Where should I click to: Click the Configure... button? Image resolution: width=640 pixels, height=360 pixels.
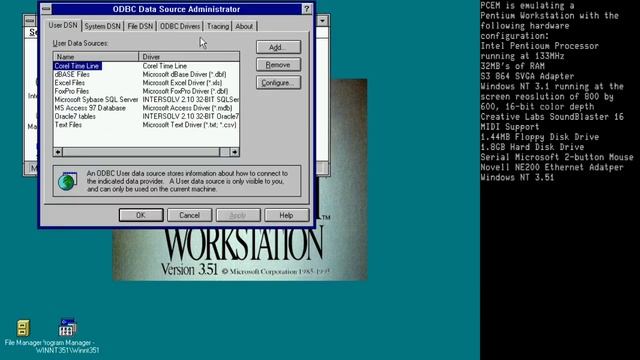click(278, 83)
